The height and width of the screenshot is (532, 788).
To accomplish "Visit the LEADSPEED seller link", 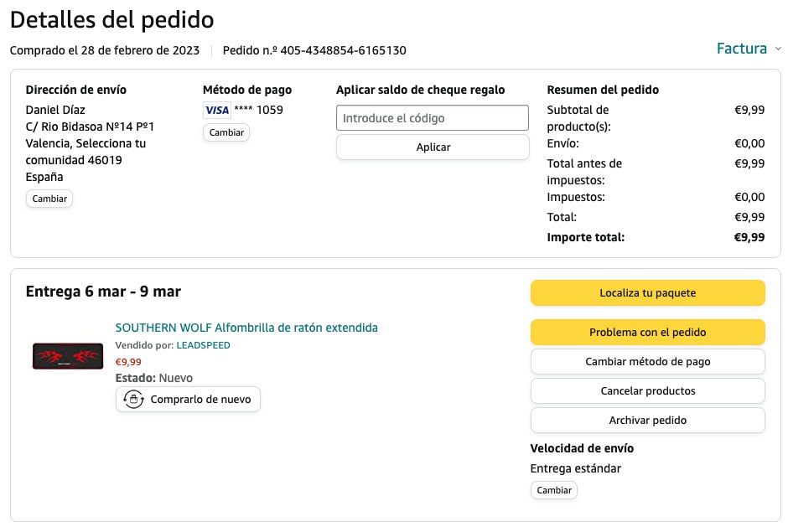I will 203,345.
